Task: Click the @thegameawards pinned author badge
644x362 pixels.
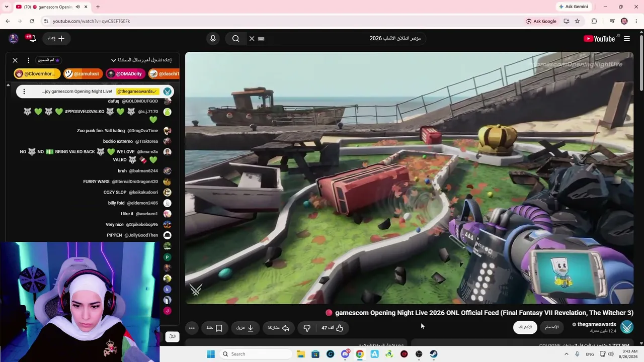Action: [x=137, y=92]
